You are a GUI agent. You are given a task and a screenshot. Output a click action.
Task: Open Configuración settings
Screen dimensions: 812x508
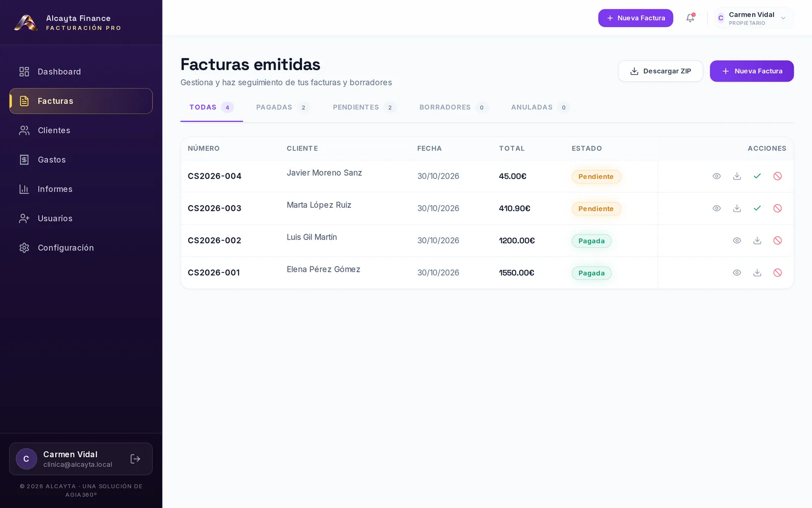coord(81,248)
